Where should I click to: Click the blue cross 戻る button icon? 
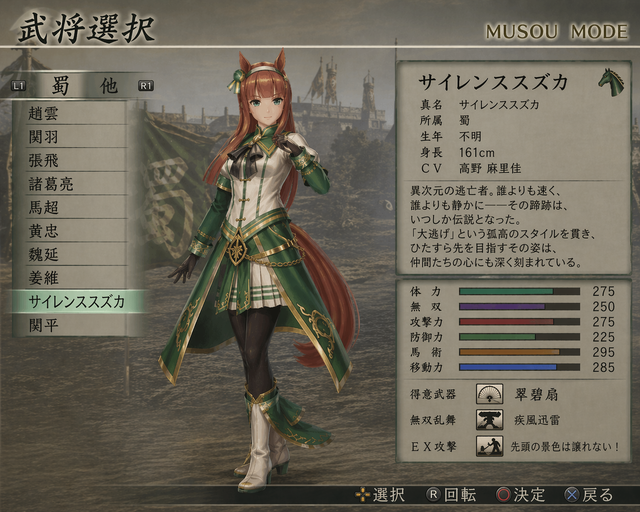(x=571, y=495)
